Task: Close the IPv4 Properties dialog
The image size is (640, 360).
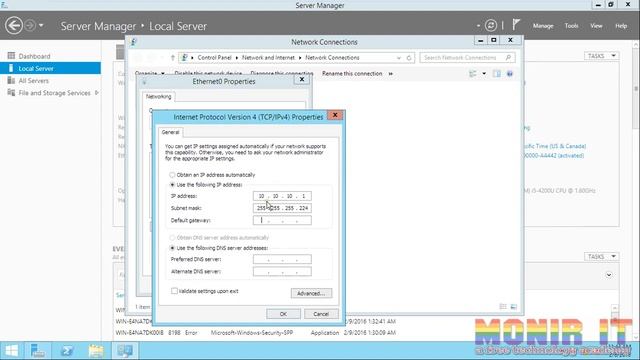Action: click(335, 115)
